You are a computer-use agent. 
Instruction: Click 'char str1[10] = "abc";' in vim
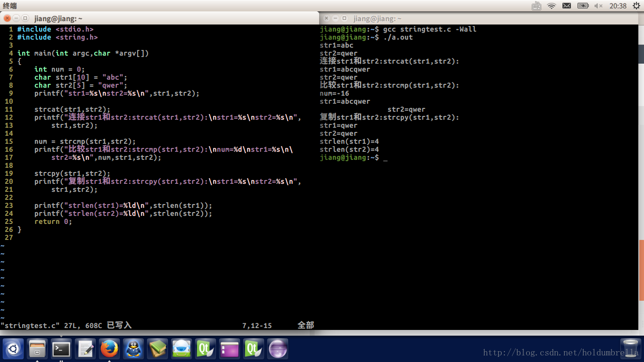coord(81,77)
